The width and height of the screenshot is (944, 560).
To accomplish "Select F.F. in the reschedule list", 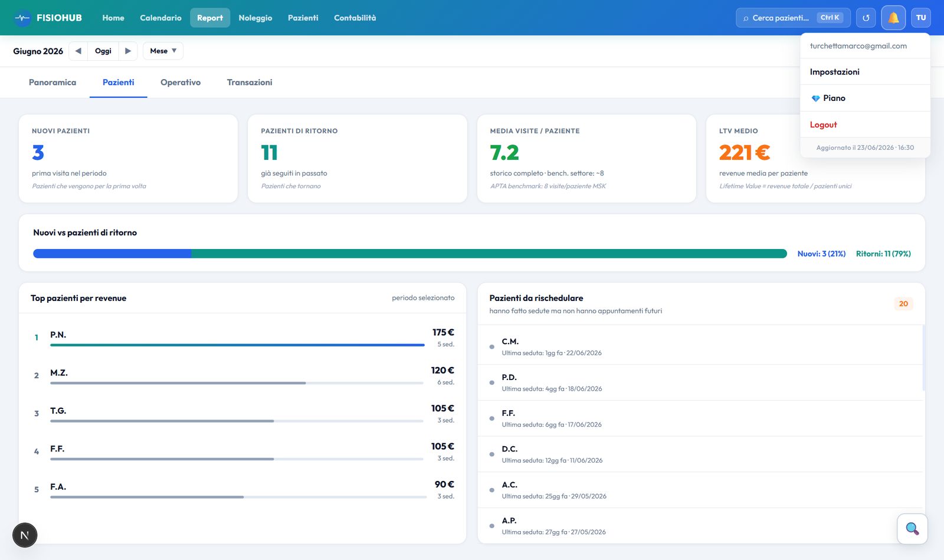I will click(700, 418).
